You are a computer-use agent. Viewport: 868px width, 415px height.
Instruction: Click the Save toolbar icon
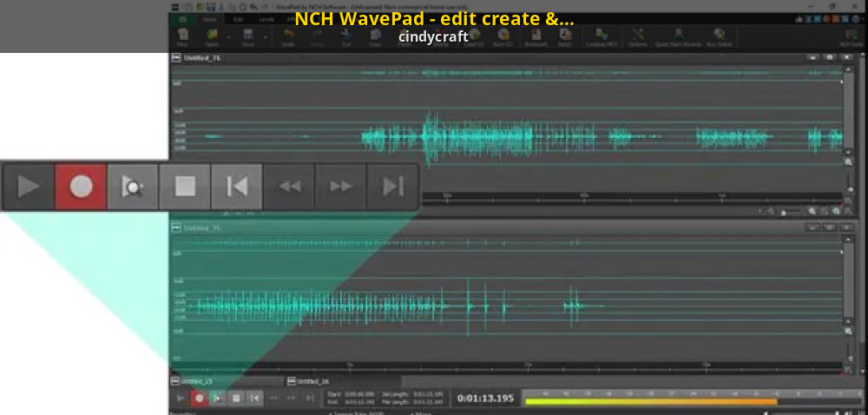coord(248,36)
